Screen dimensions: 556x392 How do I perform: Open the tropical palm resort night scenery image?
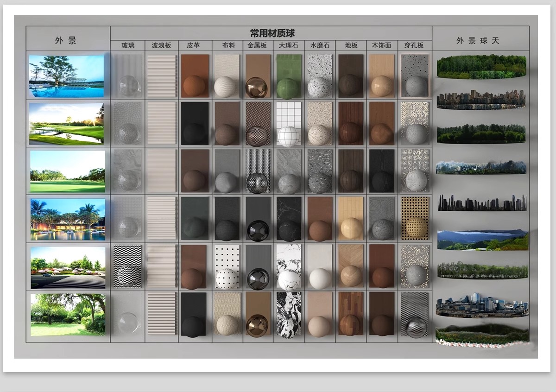68,219
